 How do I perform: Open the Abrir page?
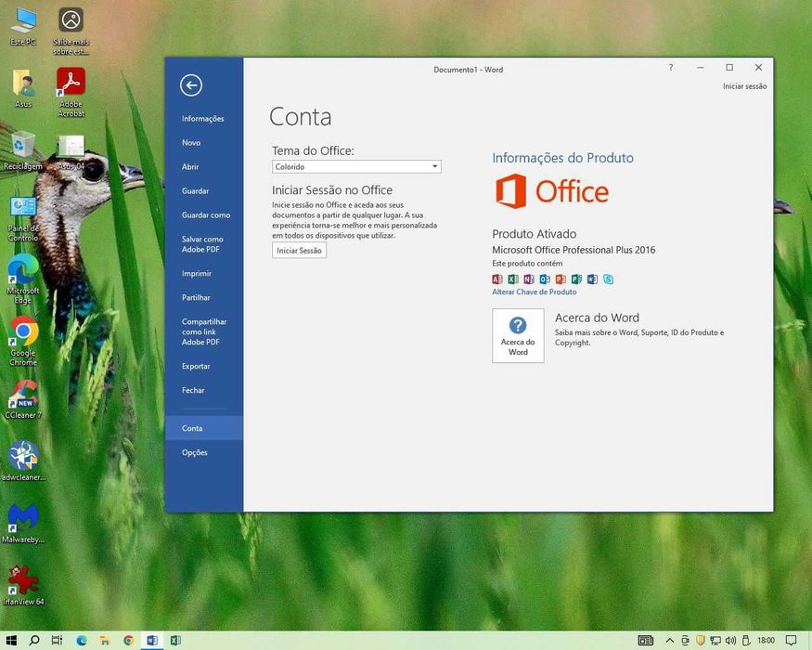coord(190,167)
